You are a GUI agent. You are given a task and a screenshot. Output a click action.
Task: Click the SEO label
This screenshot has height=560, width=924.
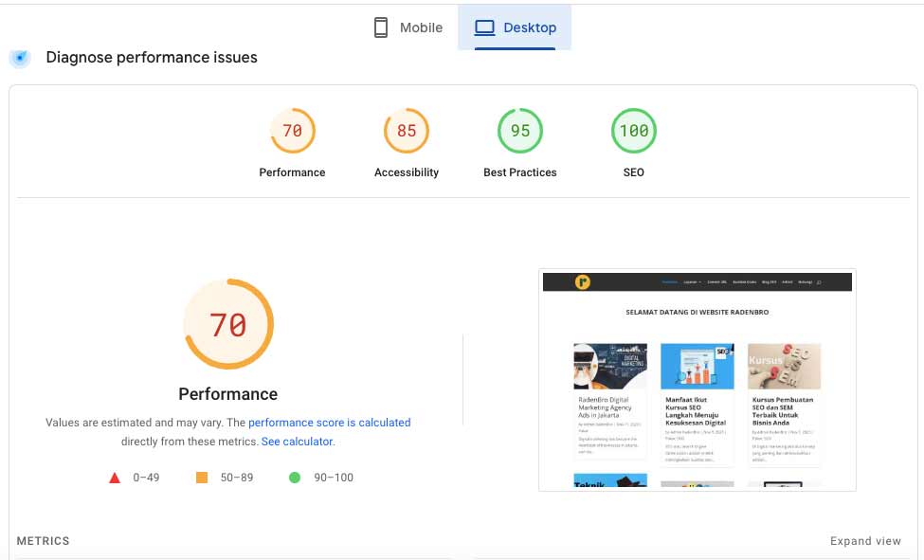(x=633, y=172)
